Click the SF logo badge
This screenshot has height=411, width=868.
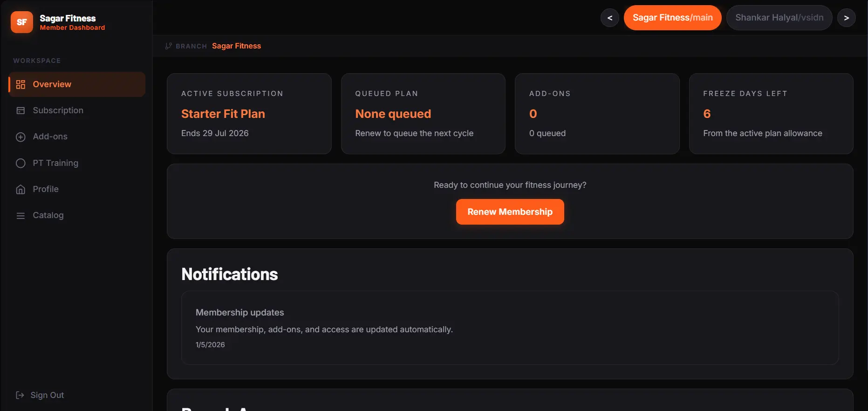tap(22, 22)
